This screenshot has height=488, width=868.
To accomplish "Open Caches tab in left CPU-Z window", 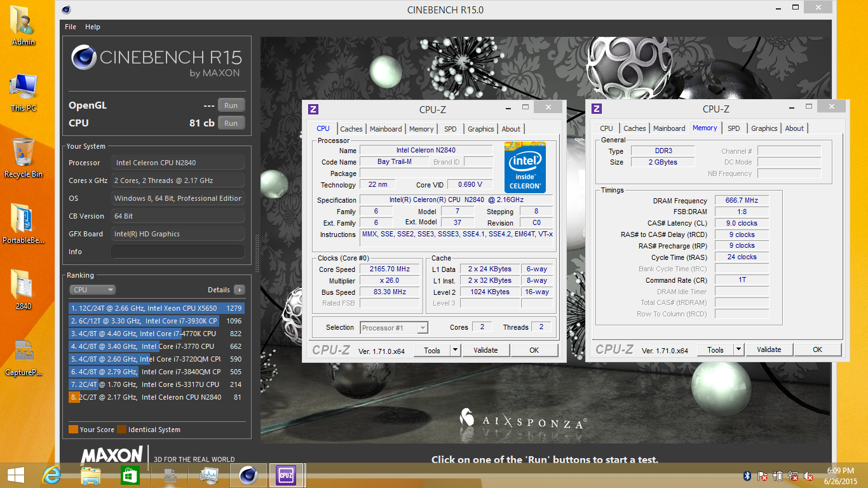I will pos(351,129).
